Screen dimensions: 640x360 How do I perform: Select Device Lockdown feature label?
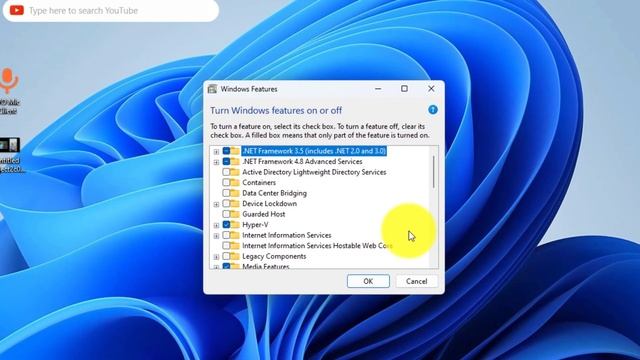(269, 204)
